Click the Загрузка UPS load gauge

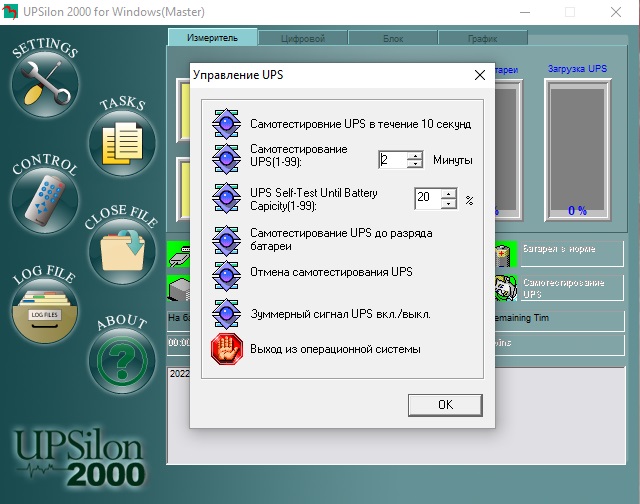pos(578,150)
